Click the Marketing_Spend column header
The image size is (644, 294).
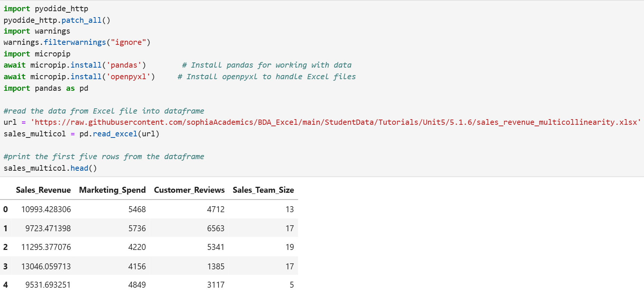(112, 190)
